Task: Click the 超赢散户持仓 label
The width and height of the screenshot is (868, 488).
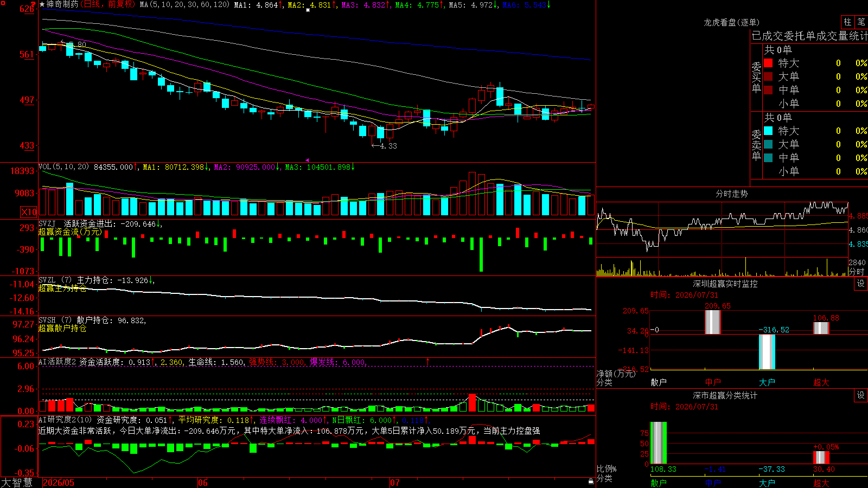Action: pos(62,328)
